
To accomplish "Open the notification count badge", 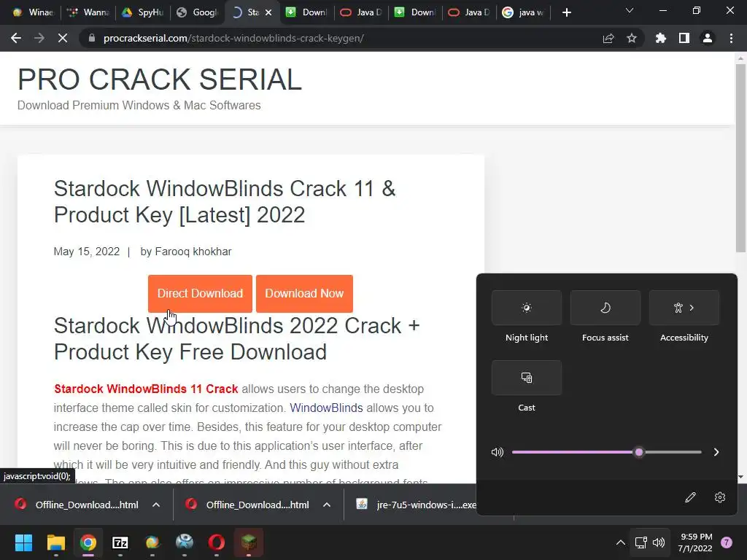I will pos(727,542).
